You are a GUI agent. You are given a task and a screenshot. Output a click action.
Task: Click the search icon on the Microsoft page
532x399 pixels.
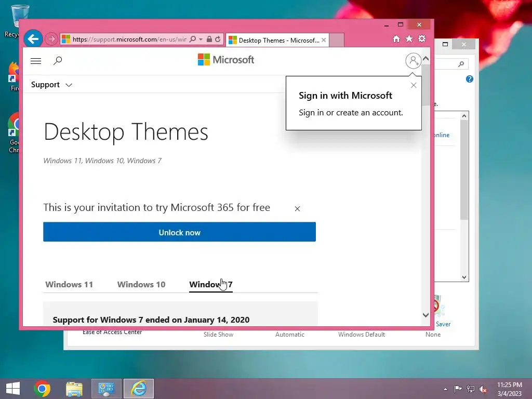(x=58, y=61)
